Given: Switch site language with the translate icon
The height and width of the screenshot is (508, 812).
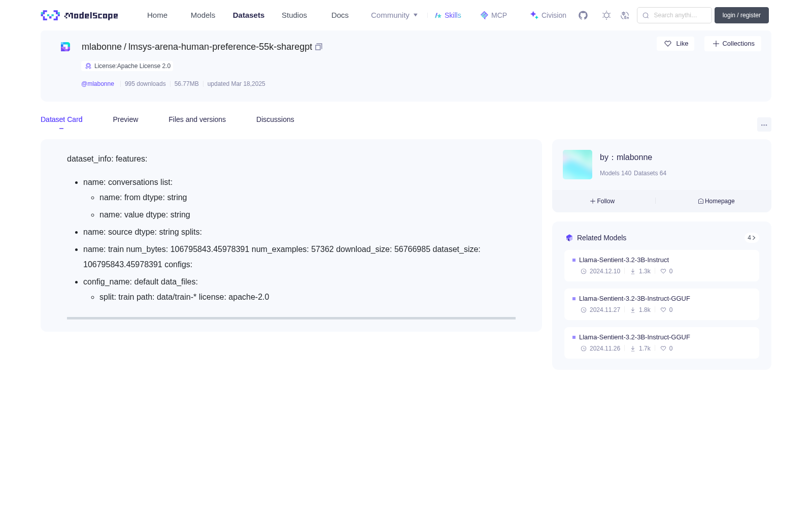Looking at the screenshot, I should (x=625, y=15).
